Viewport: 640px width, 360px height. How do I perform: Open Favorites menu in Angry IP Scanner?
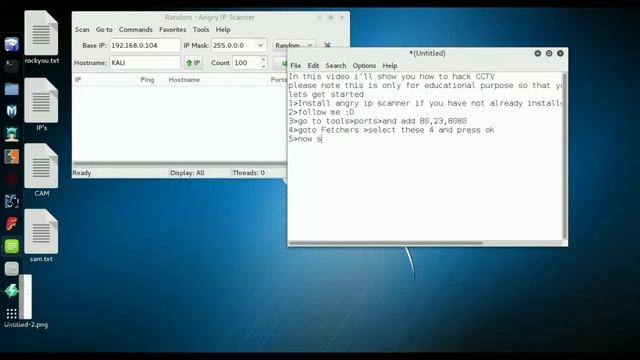coord(173,30)
